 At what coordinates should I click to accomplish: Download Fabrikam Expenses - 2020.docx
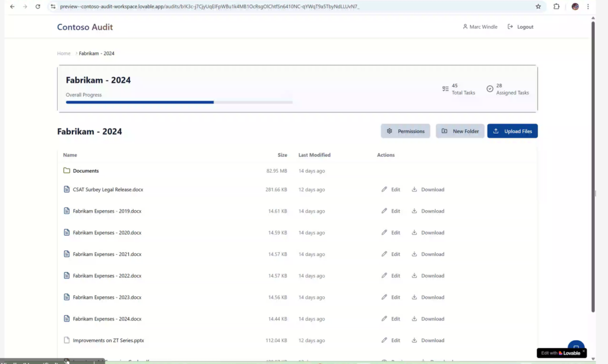pos(427,233)
